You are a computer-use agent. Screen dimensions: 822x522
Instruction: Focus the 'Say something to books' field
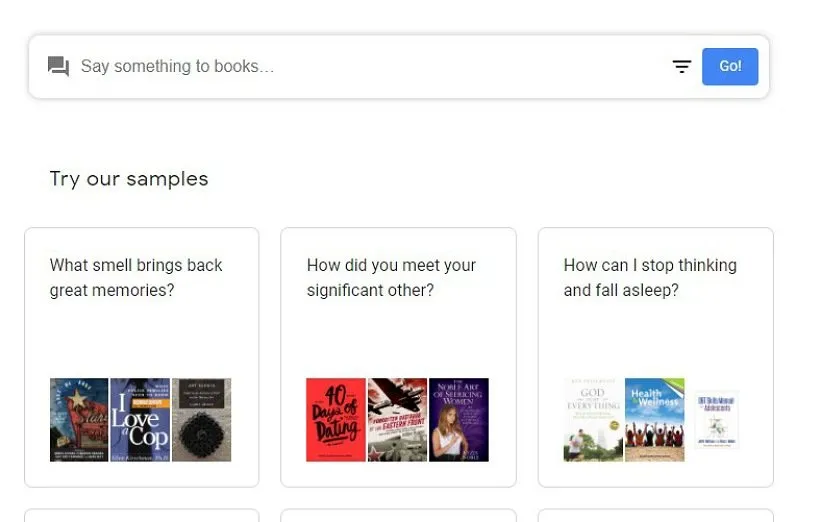point(360,67)
